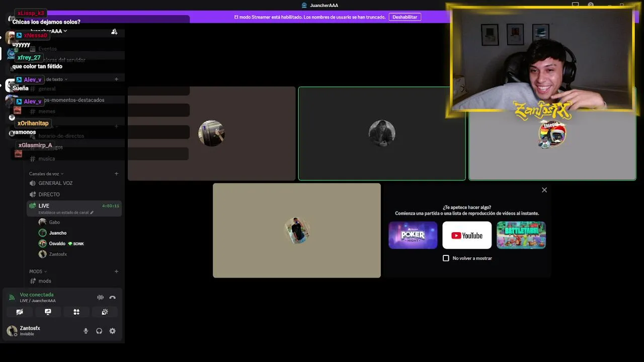
Task: Deafen using the headphones icon
Action: 99,331
